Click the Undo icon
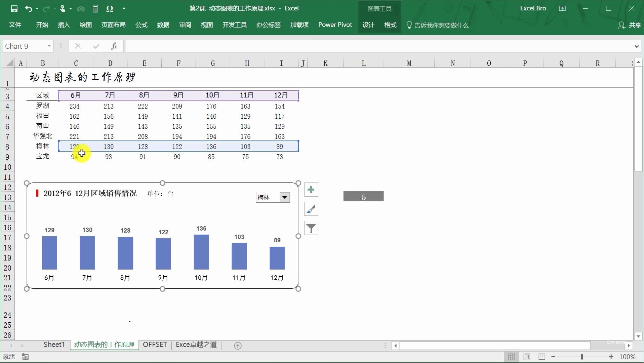 29,8
